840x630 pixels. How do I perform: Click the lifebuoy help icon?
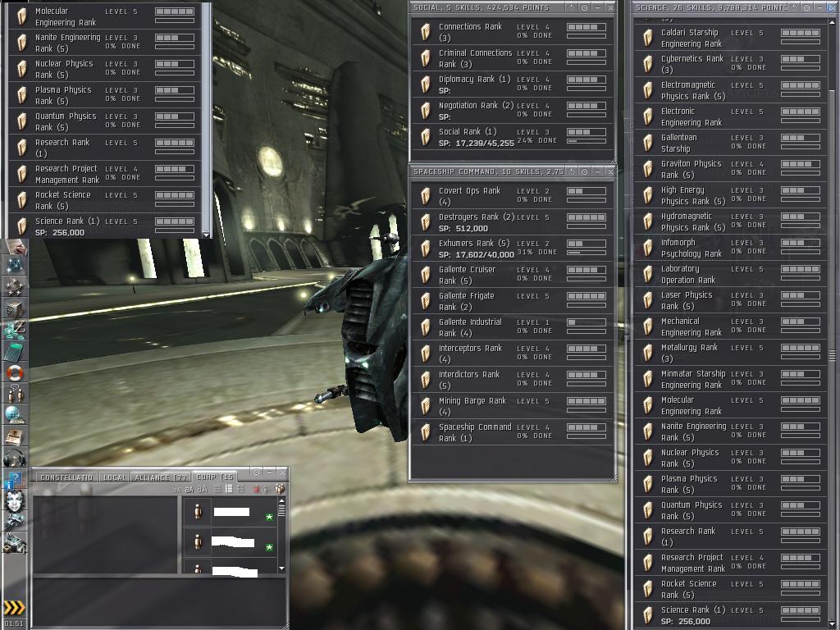[x=15, y=373]
